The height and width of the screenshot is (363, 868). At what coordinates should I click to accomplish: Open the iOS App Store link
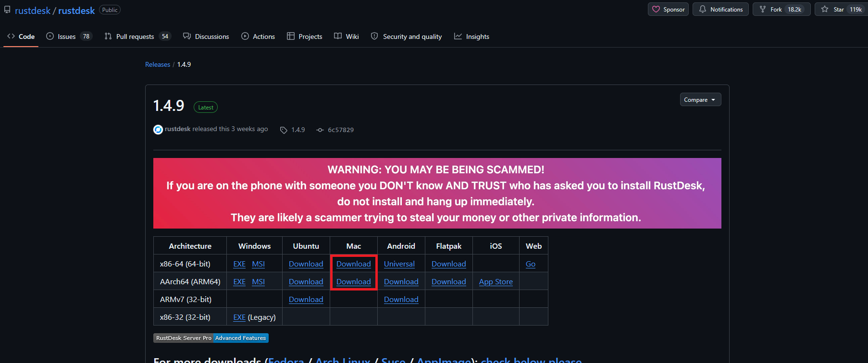(x=496, y=282)
